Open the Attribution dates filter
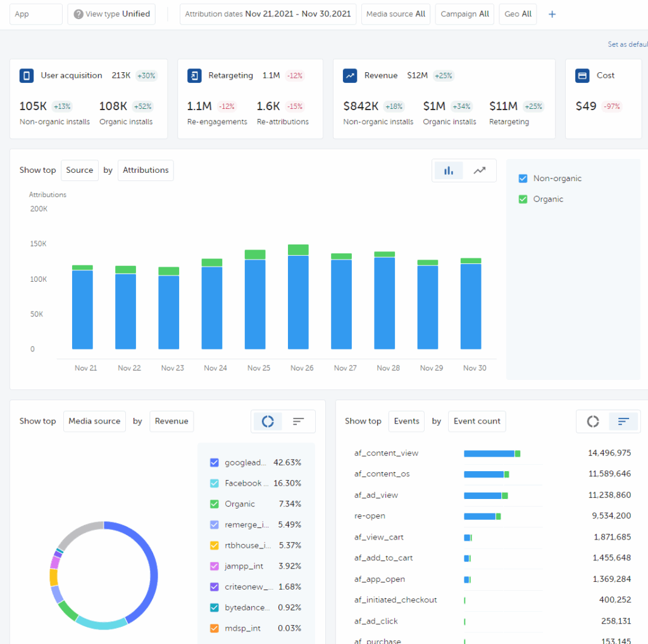 click(268, 14)
